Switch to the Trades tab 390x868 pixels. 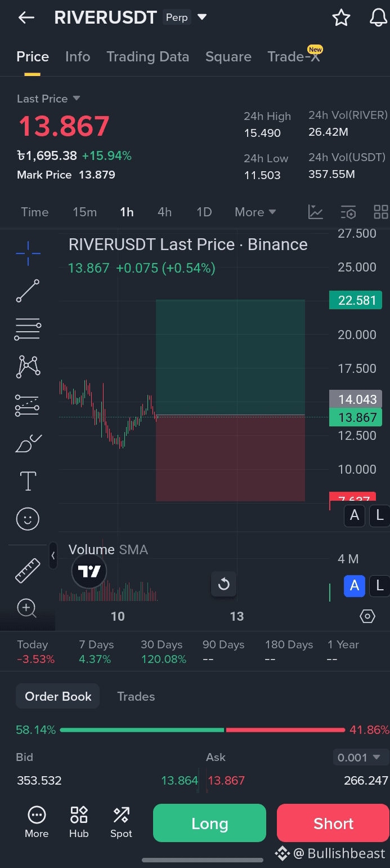[x=136, y=696]
